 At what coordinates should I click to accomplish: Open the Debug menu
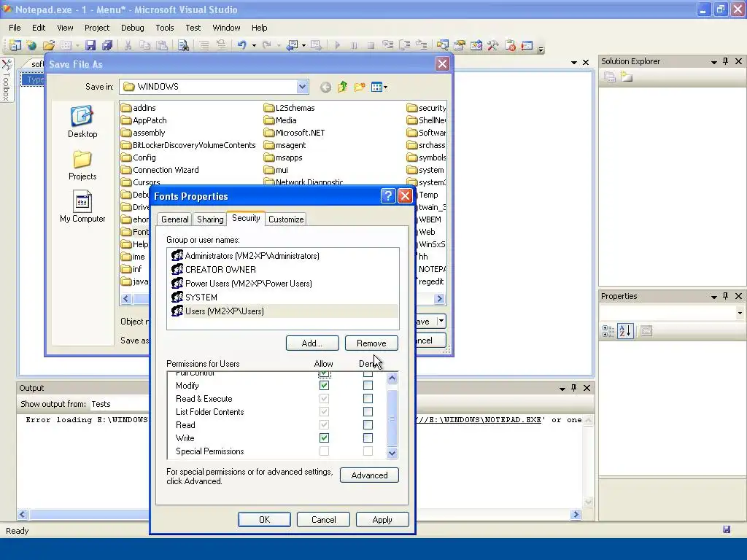(x=133, y=28)
